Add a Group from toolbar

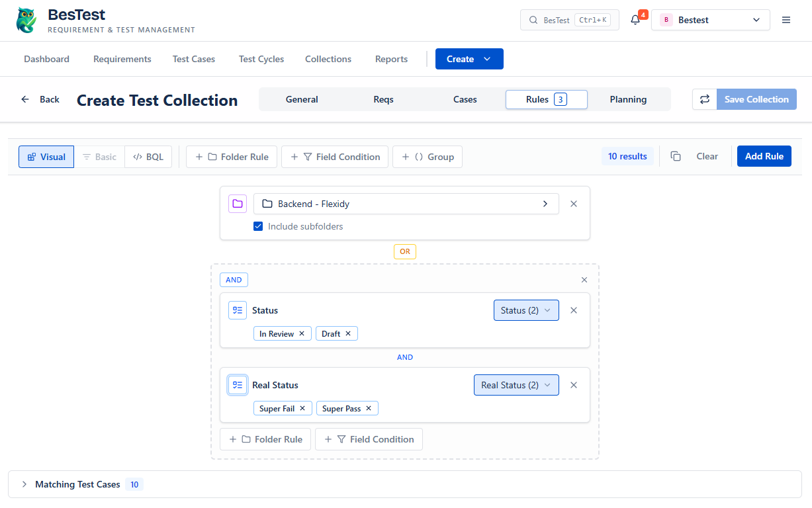[428, 157]
